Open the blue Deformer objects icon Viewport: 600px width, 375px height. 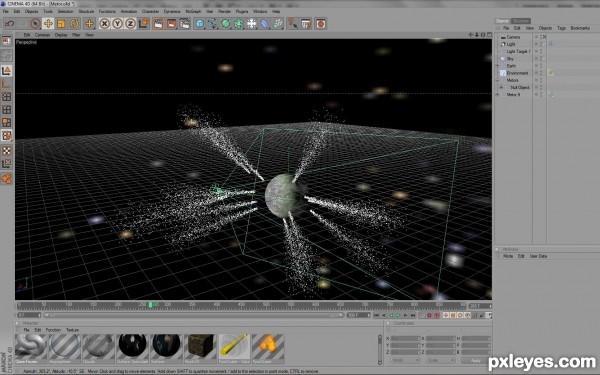265,24
